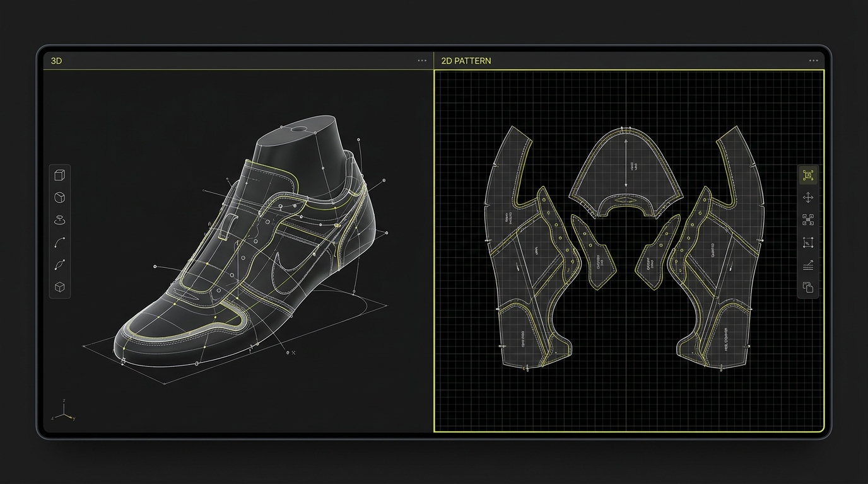The height and width of the screenshot is (484, 868).
Task: Select the curve draw tool in 3D toolbar
Action: [60, 242]
